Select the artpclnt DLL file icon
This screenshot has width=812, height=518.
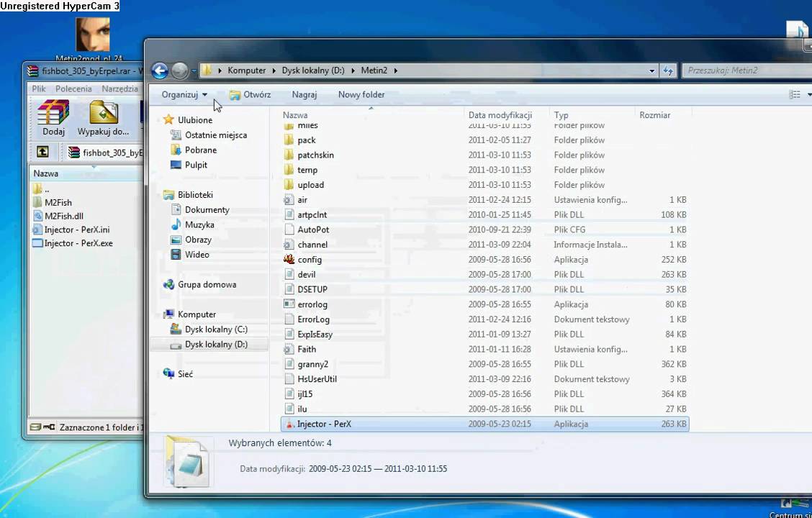(x=289, y=215)
